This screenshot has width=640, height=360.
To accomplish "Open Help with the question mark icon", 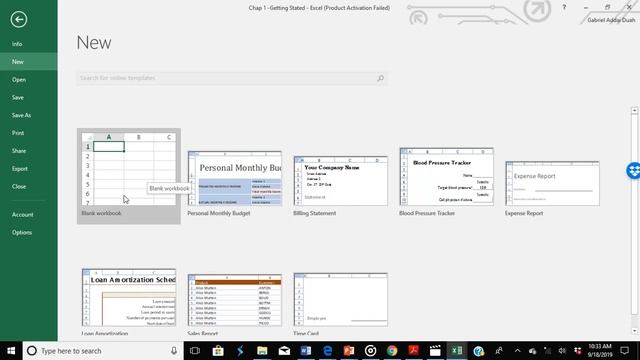I will coord(564,7).
